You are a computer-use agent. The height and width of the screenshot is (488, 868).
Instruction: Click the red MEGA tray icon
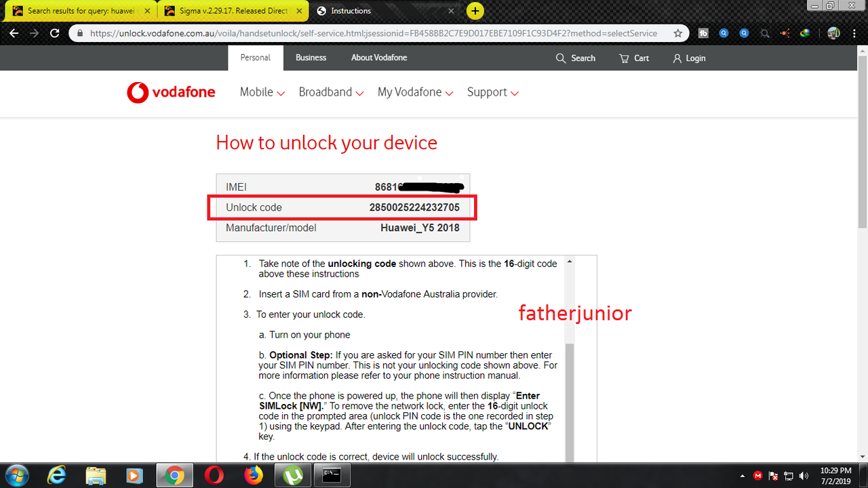[x=758, y=476]
